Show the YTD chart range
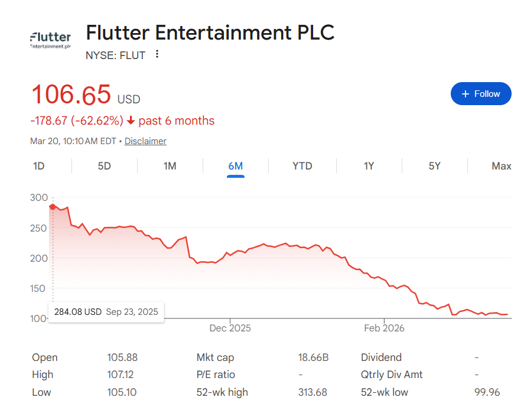Screen dimensions: 524x420 (x=302, y=166)
